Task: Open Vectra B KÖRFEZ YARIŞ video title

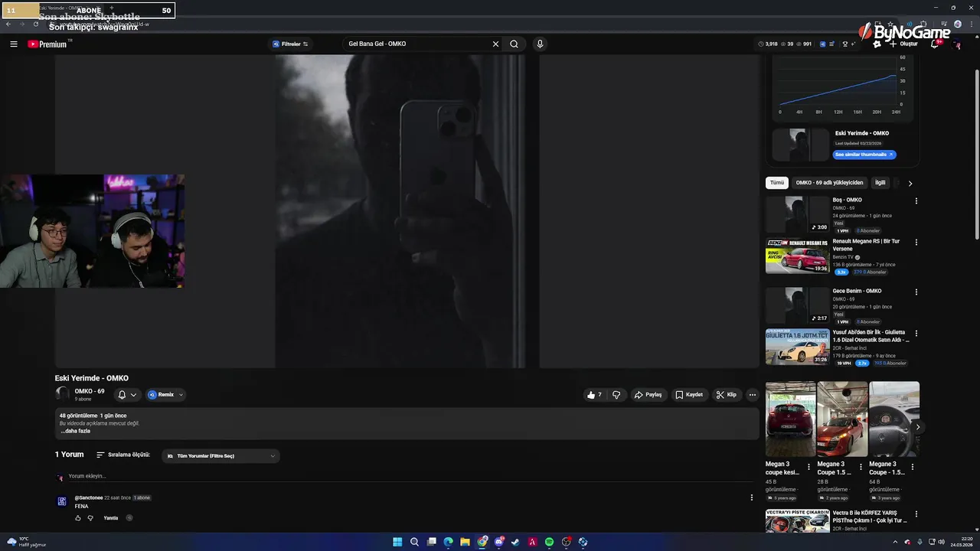Action: tap(870, 517)
